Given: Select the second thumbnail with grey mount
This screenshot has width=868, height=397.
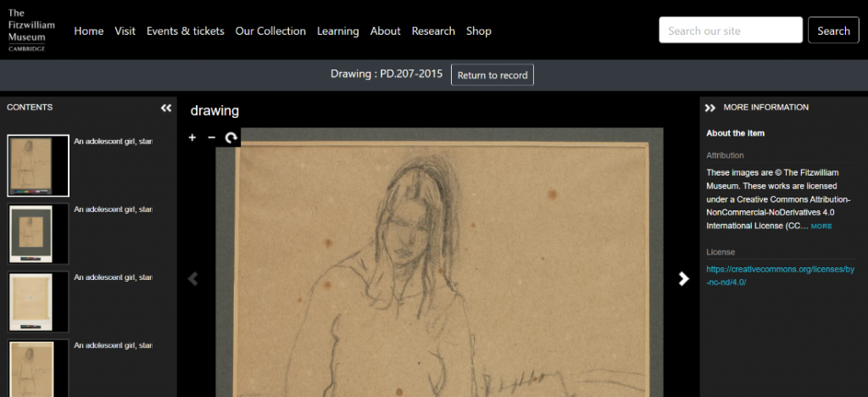Looking at the screenshot, I should 38,233.
